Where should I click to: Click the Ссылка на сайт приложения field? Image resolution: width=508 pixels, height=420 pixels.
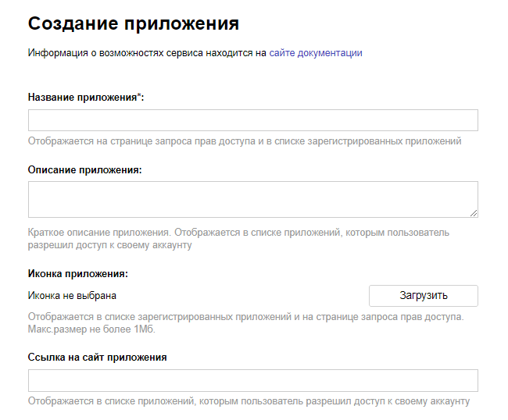[x=252, y=380]
